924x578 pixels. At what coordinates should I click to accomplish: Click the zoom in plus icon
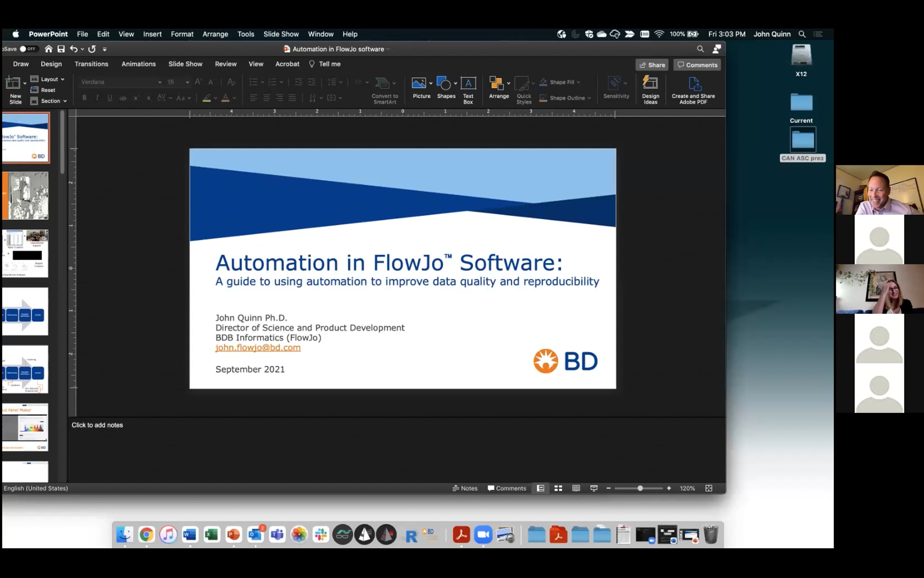(x=669, y=488)
